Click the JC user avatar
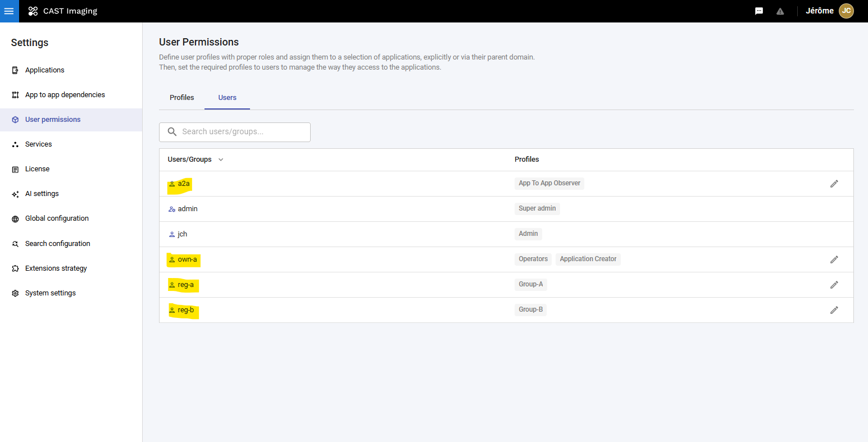 click(x=846, y=11)
